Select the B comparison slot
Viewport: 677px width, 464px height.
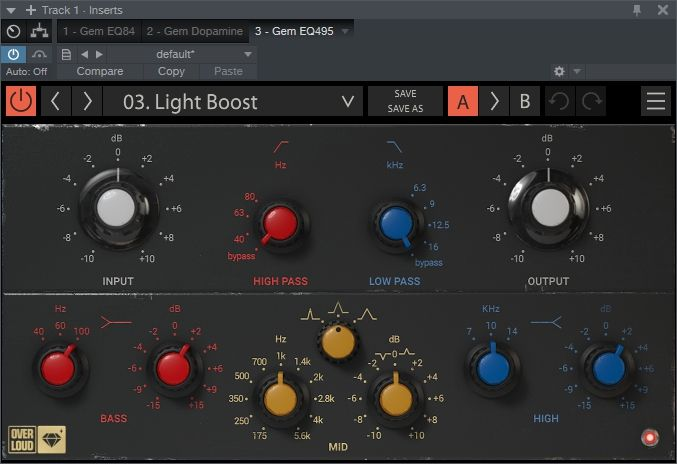(525, 101)
